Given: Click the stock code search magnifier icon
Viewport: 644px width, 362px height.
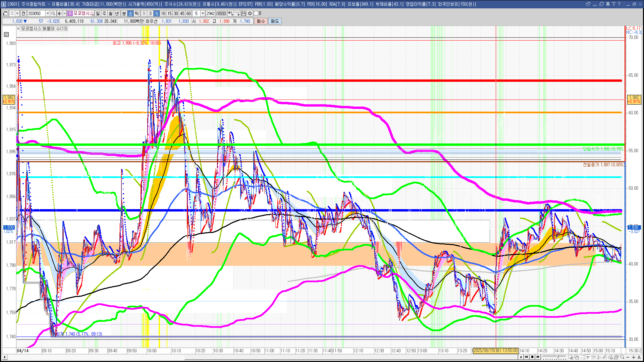Looking at the screenshot, I should [53, 13].
